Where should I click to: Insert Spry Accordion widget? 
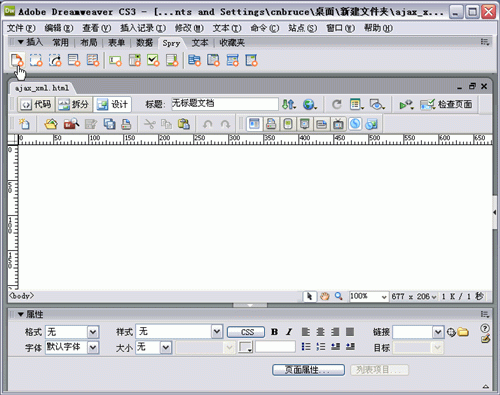(x=232, y=60)
